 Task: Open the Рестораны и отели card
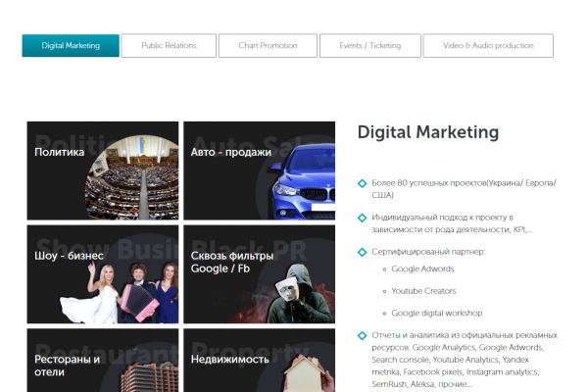click(103, 361)
